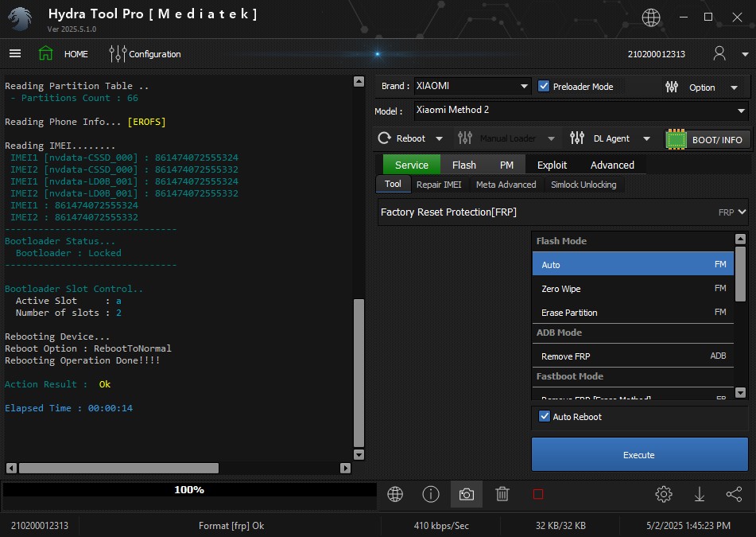
Task: Click the download arrow icon
Action: coord(699,494)
